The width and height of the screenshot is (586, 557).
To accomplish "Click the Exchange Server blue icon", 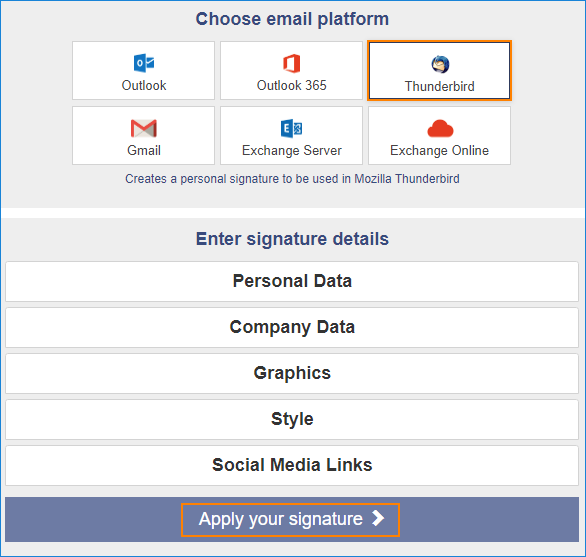I will coord(292,128).
